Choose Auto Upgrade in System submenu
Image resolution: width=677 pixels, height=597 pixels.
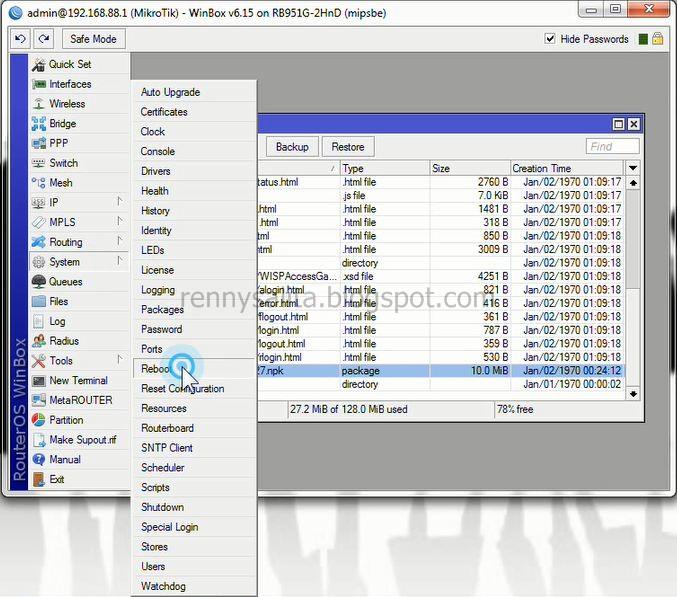194,92
